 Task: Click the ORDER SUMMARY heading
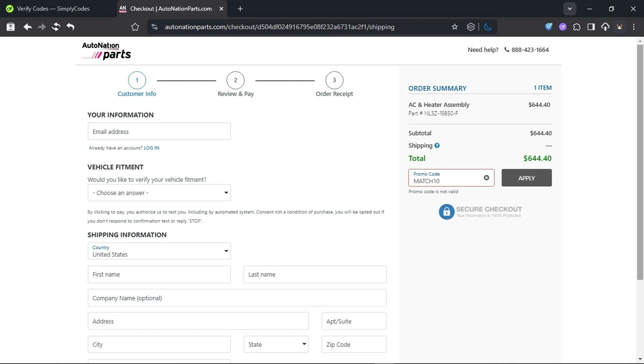437,88
